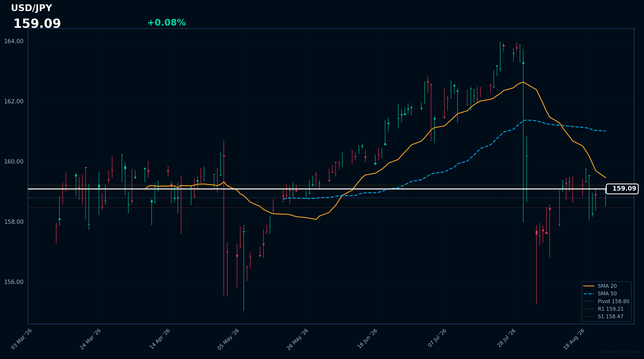Click the SMA 50 legend entry
The width and height of the screenshot is (644, 359).
[x=600, y=294]
